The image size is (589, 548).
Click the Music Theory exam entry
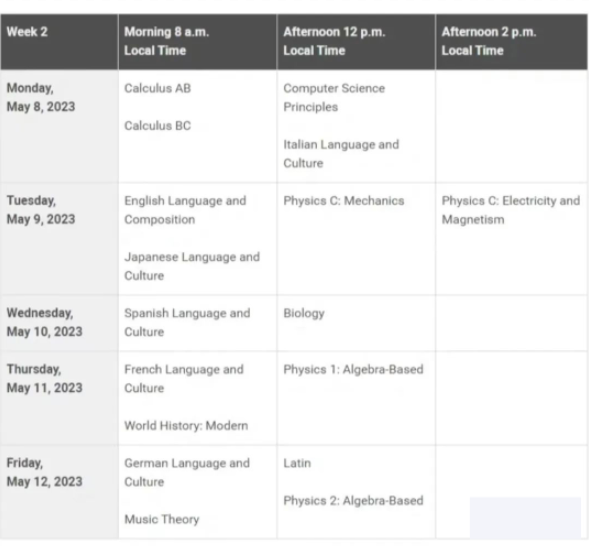tap(162, 519)
